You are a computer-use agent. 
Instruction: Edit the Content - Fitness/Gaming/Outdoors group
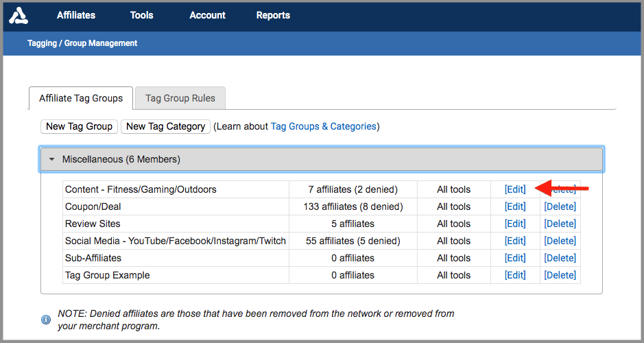pyautogui.click(x=515, y=189)
